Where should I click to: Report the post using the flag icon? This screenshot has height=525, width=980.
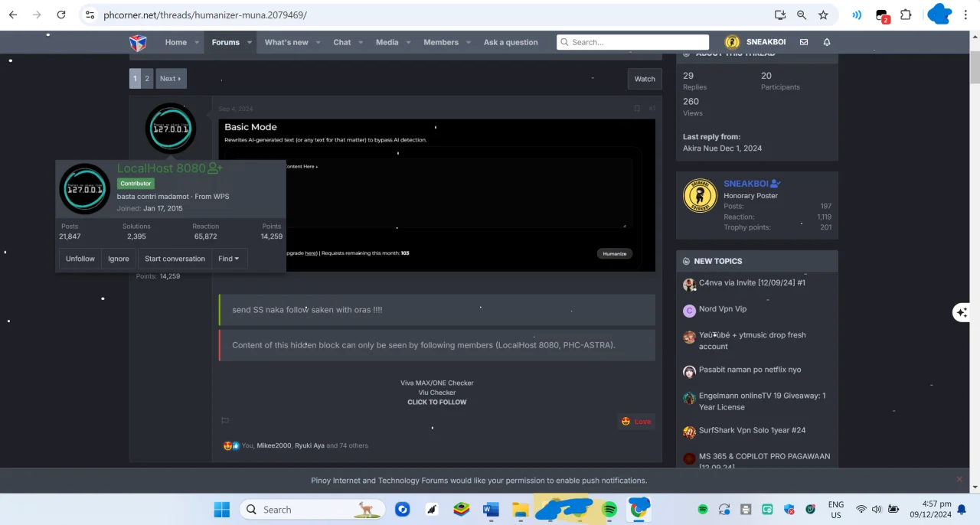click(x=225, y=421)
